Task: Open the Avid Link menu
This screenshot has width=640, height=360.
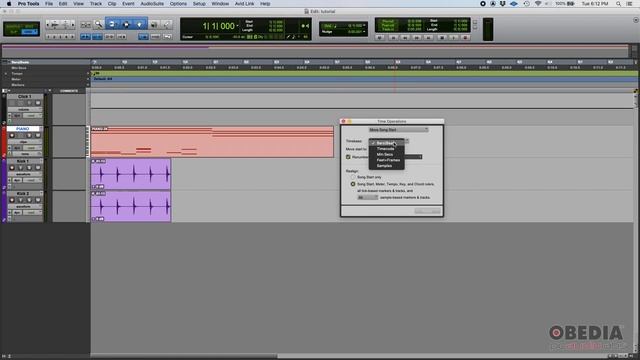Action: point(244,4)
